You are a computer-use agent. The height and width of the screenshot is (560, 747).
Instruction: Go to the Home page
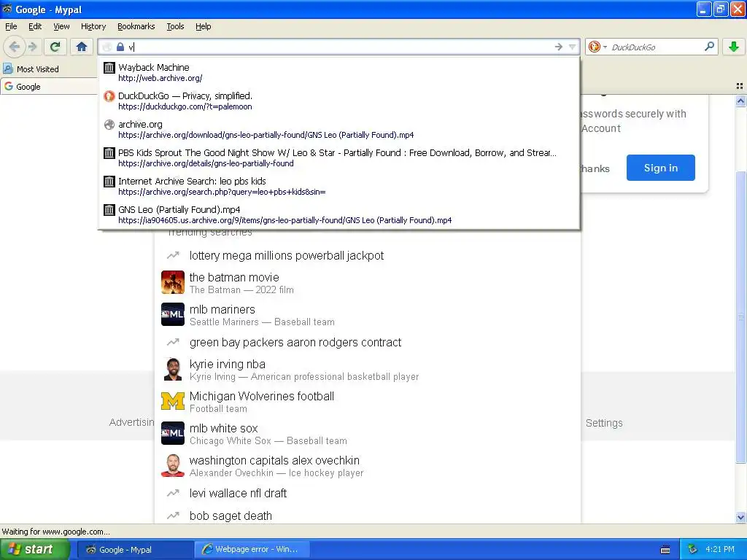click(82, 47)
